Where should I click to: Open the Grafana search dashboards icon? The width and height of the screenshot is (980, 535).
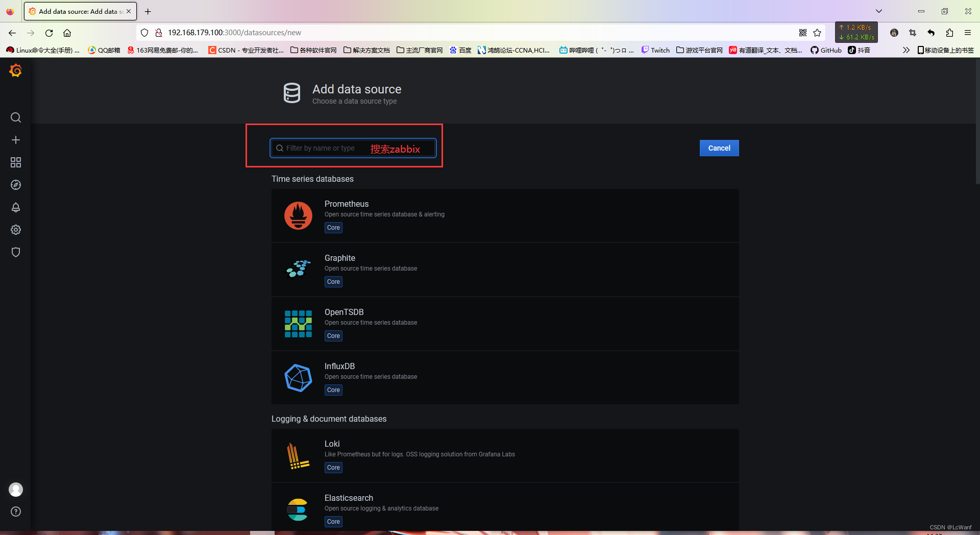tap(16, 117)
